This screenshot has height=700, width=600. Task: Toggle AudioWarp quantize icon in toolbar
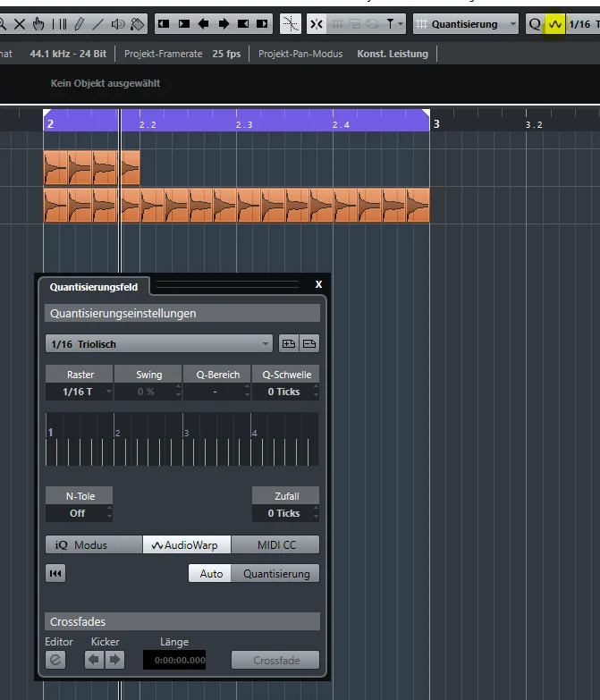555,23
